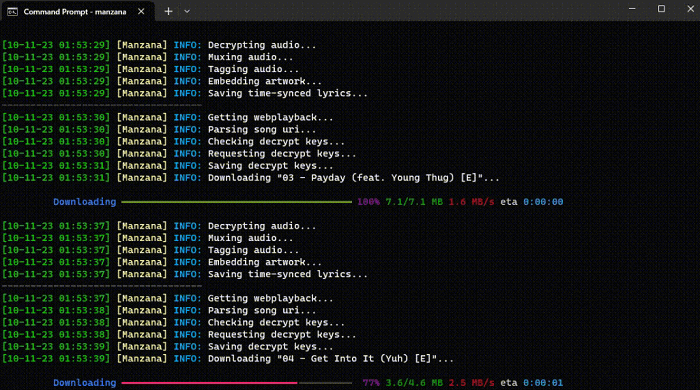Image resolution: width=700 pixels, height=390 pixels.
Task: Click the 2.5 MB/s speed value
Action: pyautogui.click(x=471, y=383)
